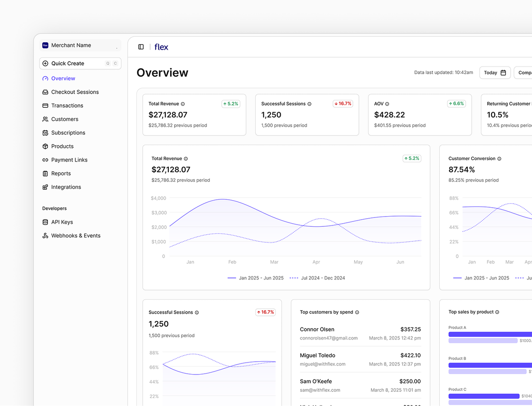The width and height of the screenshot is (532, 406).
Task: Click connorolsen47@gmail.com email
Action: click(329, 338)
